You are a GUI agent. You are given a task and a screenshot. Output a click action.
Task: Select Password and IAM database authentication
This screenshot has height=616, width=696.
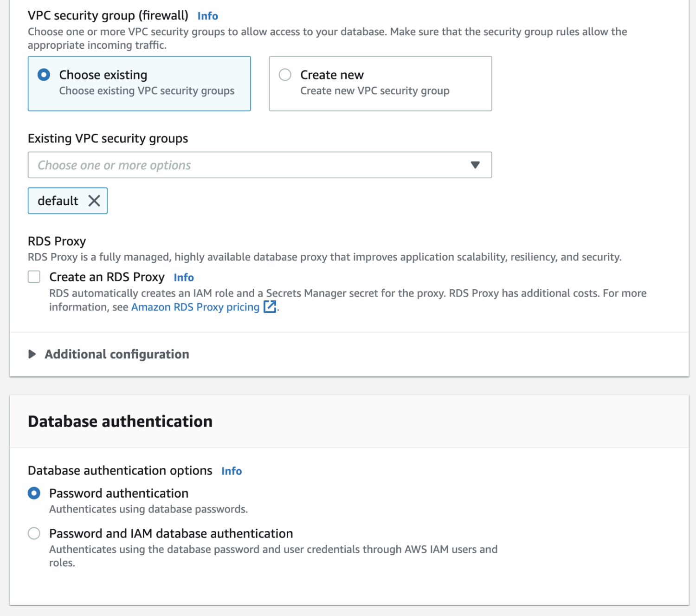pyautogui.click(x=34, y=533)
